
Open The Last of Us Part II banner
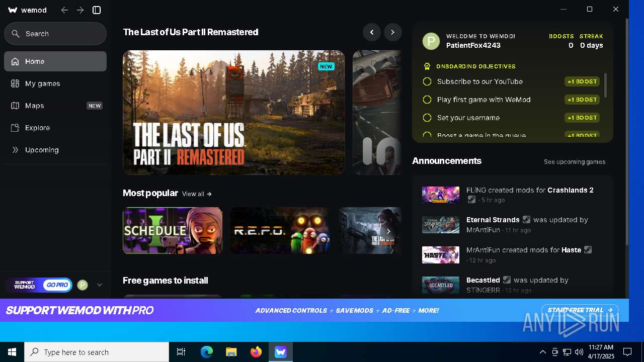[x=234, y=113]
